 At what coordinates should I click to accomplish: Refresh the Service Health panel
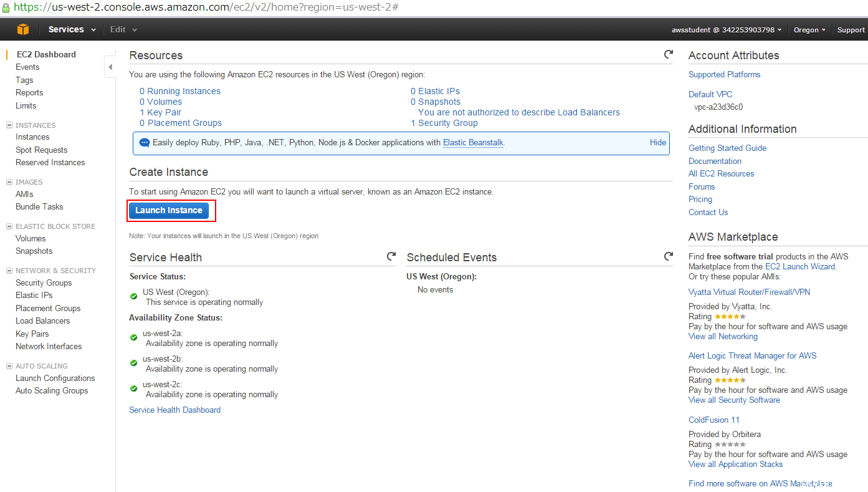391,256
